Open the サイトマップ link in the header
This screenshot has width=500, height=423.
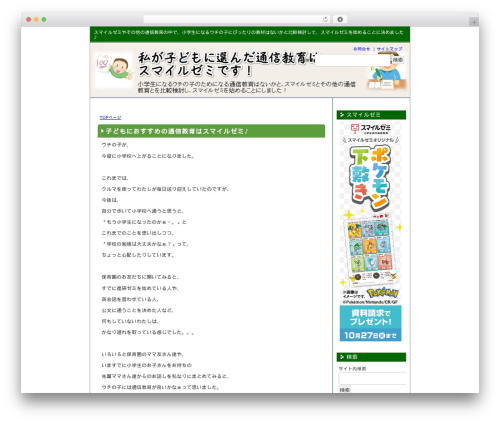point(389,49)
